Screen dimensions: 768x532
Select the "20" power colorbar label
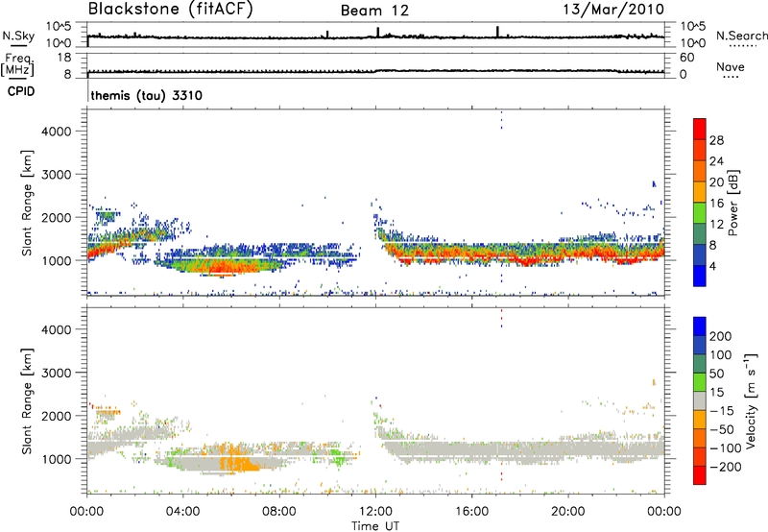[716, 182]
